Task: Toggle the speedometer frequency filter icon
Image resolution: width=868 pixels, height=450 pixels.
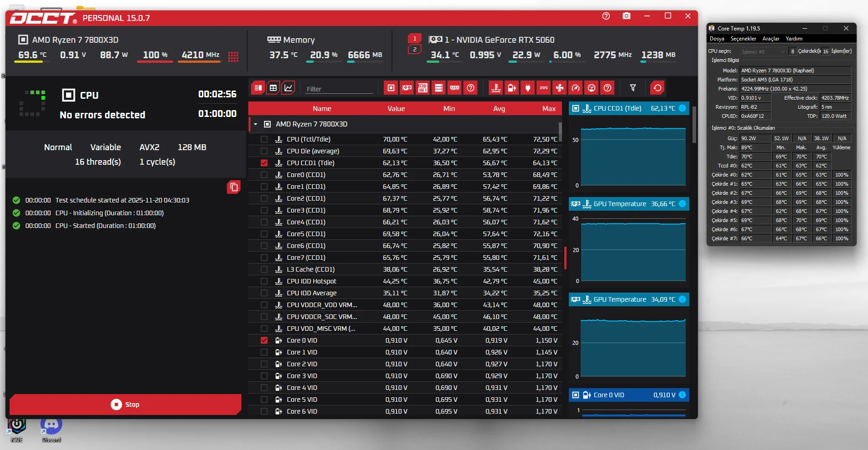Action: pyautogui.click(x=576, y=88)
